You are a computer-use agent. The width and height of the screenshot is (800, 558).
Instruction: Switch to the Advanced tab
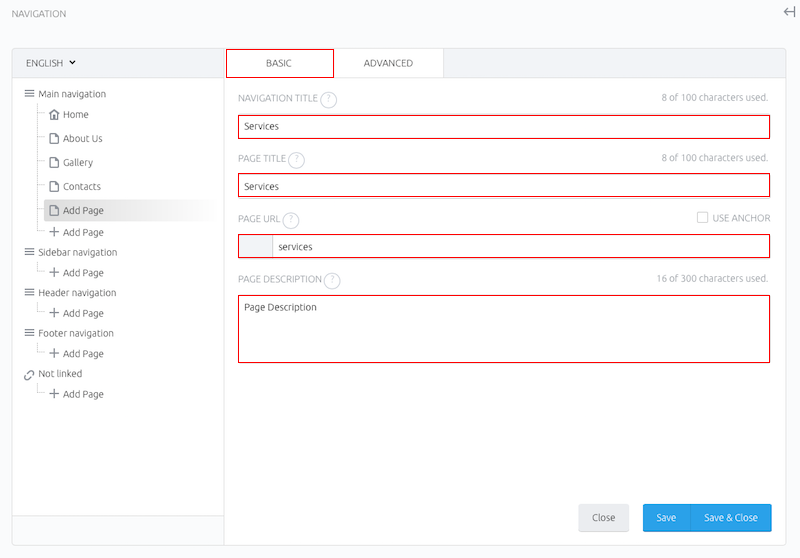tap(388, 63)
